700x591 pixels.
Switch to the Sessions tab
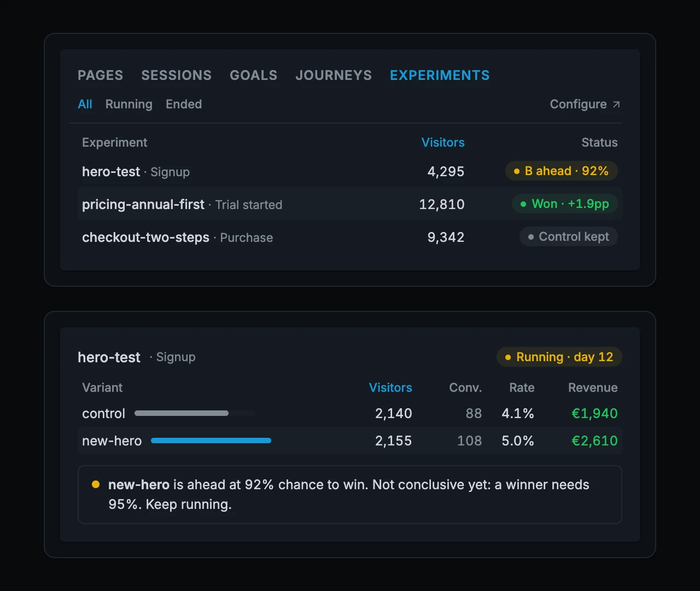[x=176, y=75]
